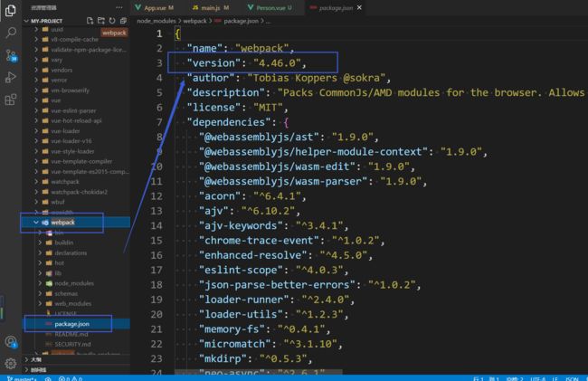Select package.json file in explorer tree
588x381 pixels.
click(73, 323)
